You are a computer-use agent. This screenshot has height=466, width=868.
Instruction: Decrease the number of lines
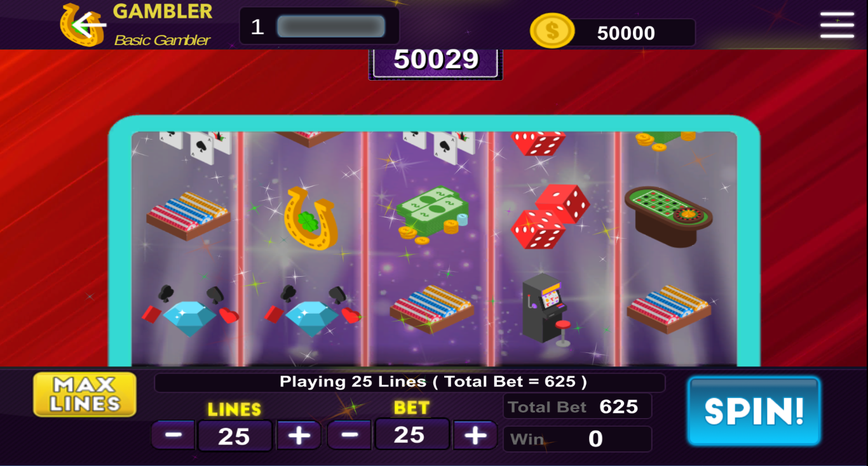coord(173,435)
